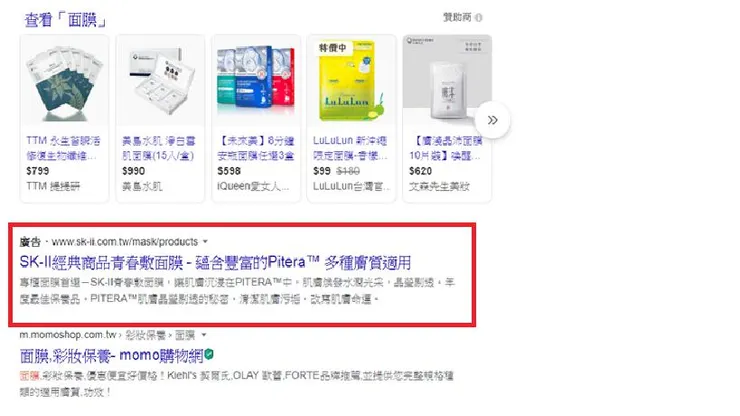
Task: Click the sponsor info icon beside 贊助商
Action: (479, 18)
